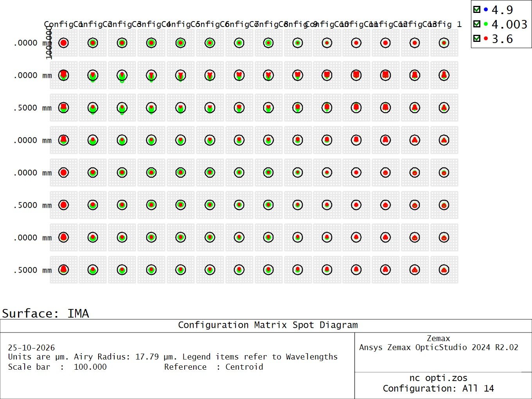Click the green dot for wavelength 4.003
The height and width of the screenshot is (399, 532).
486,24
